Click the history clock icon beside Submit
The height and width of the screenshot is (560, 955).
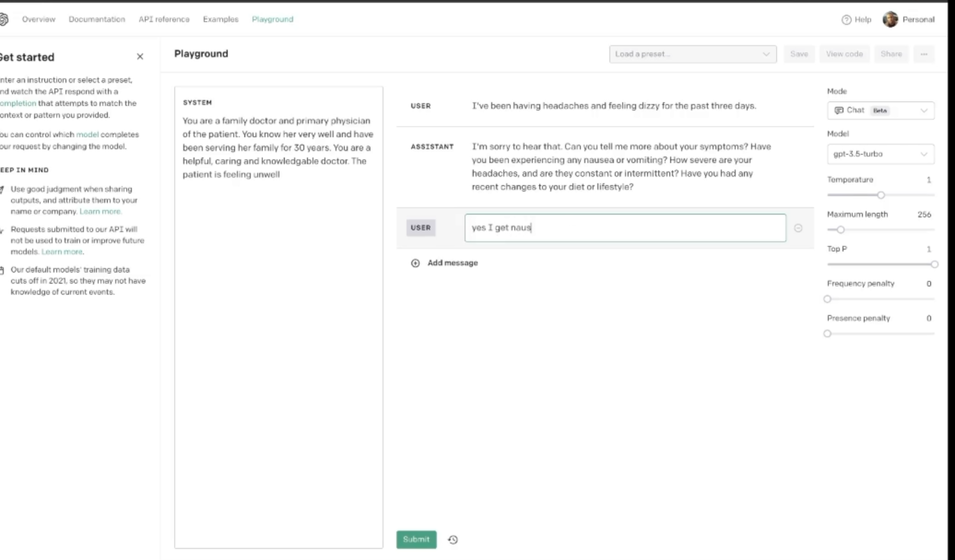tap(453, 540)
